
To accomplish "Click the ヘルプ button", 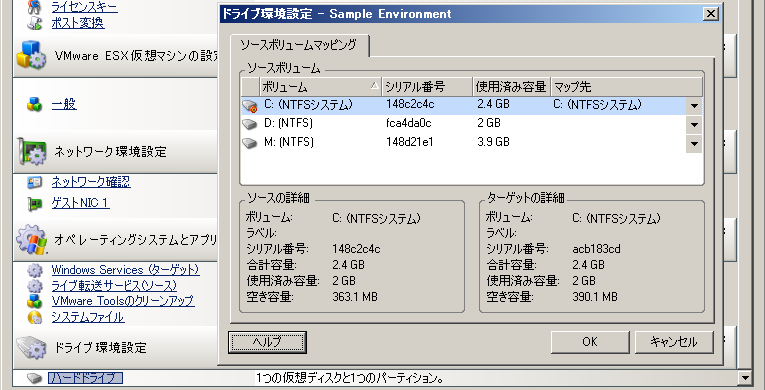I will 267,342.
